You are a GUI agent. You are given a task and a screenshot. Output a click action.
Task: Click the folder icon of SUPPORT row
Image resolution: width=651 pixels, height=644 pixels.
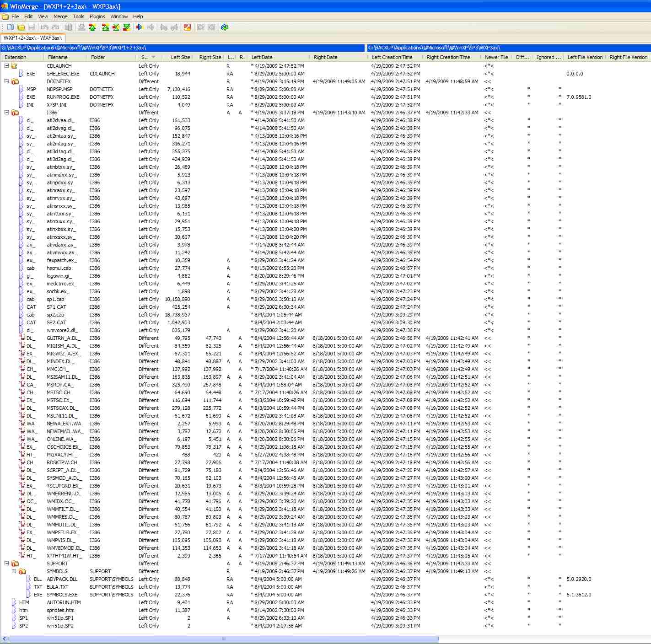15,563
